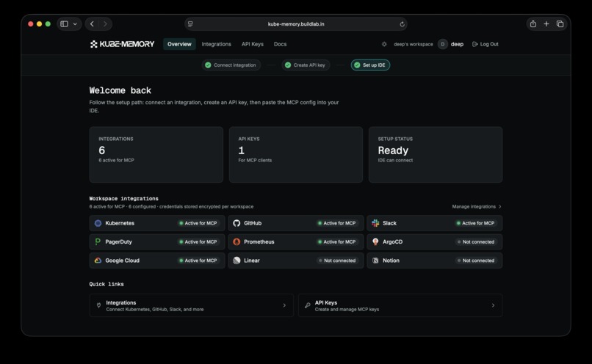Screen dimensions: 592x364
Task: Click the 'Quick links' heading
Action: [107, 284]
